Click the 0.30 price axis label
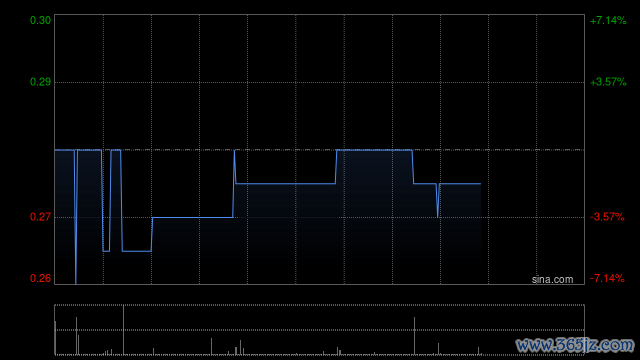This screenshot has height=360, width=640. [x=40, y=20]
